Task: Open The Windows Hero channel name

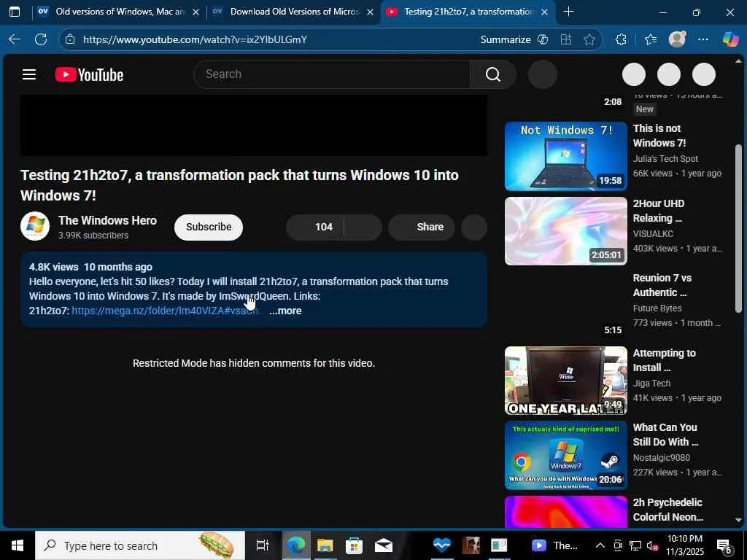Action: pyautogui.click(x=107, y=220)
